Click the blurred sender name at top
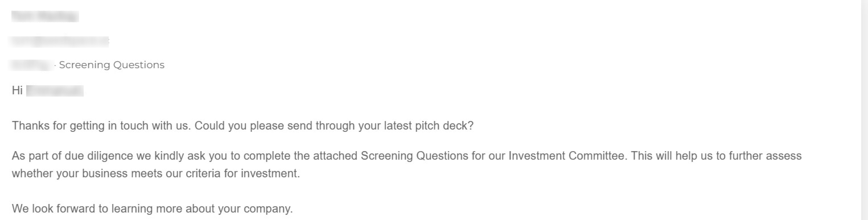 click(x=45, y=16)
